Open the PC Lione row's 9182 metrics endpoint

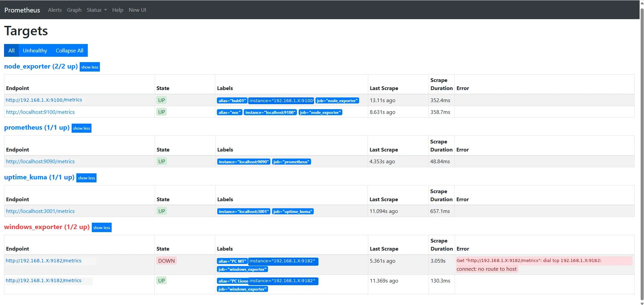[x=44, y=280]
